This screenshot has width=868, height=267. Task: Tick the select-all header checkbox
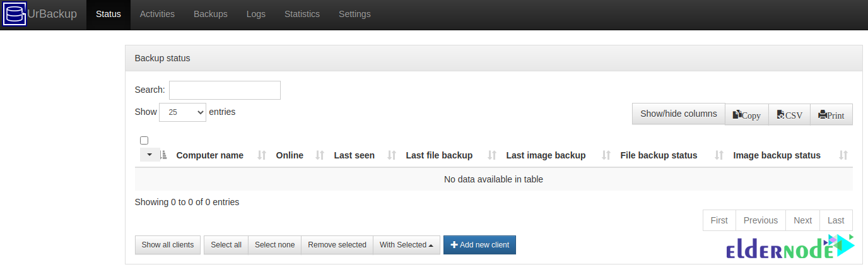coord(144,141)
